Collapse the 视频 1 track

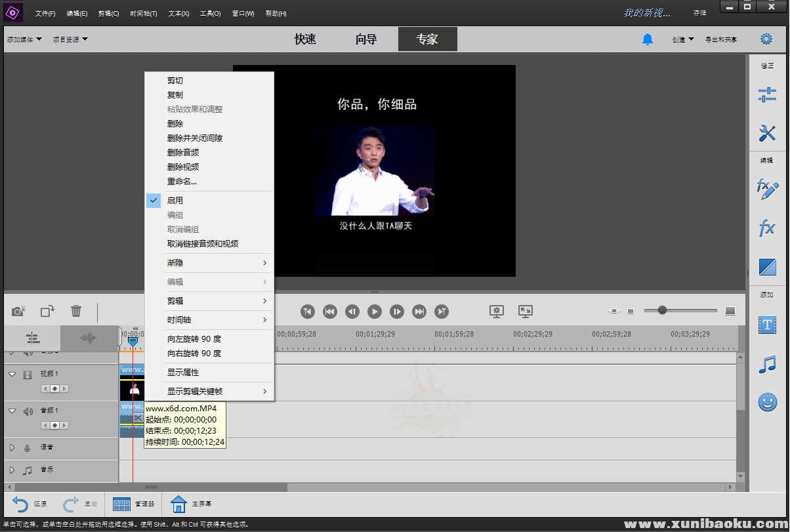[x=12, y=374]
